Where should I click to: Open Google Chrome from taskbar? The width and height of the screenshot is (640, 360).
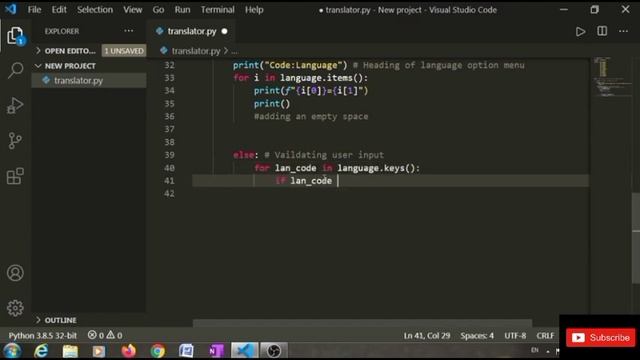click(x=158, y=351)
